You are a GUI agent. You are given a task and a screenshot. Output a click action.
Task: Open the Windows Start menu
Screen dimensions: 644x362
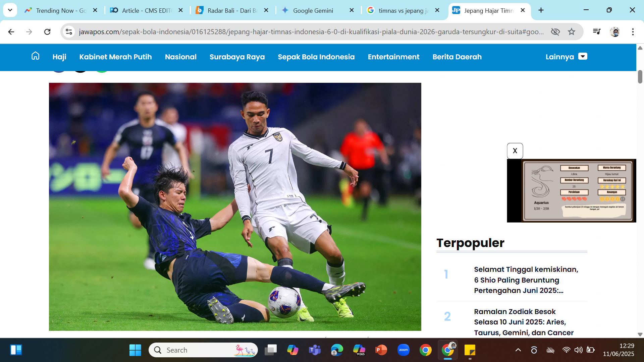click(135, 350)
